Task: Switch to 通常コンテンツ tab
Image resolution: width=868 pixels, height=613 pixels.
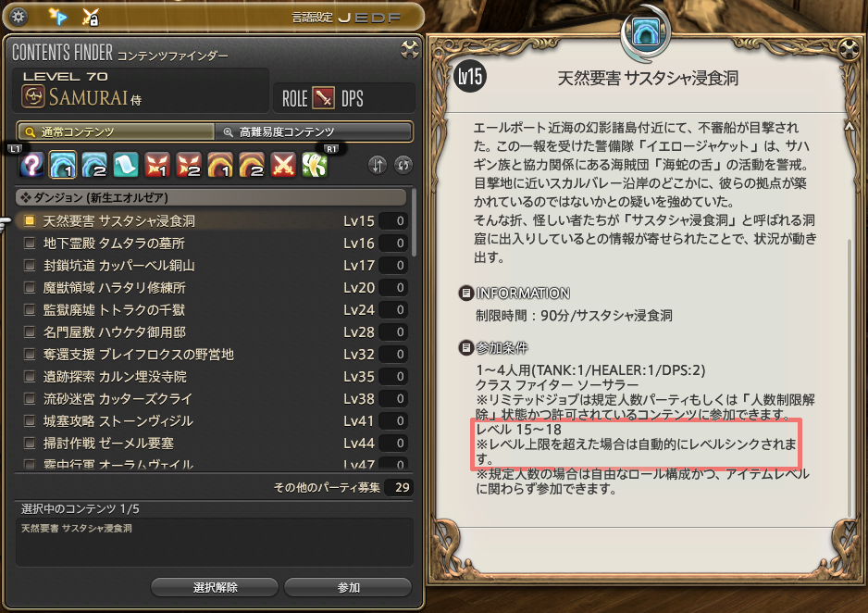Action: pos(116,131)
